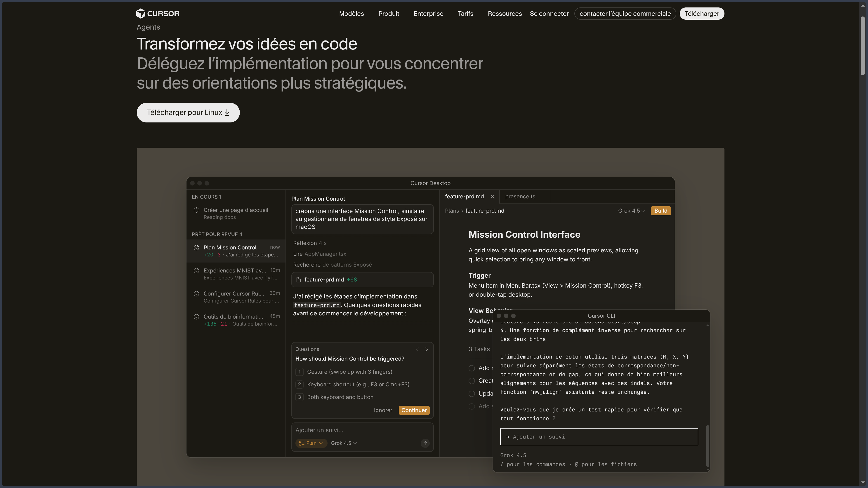Screen dimensions: 868x488
Task: Click check-circle icon beside Outils de bioinformati...
Action: point(196,317)
